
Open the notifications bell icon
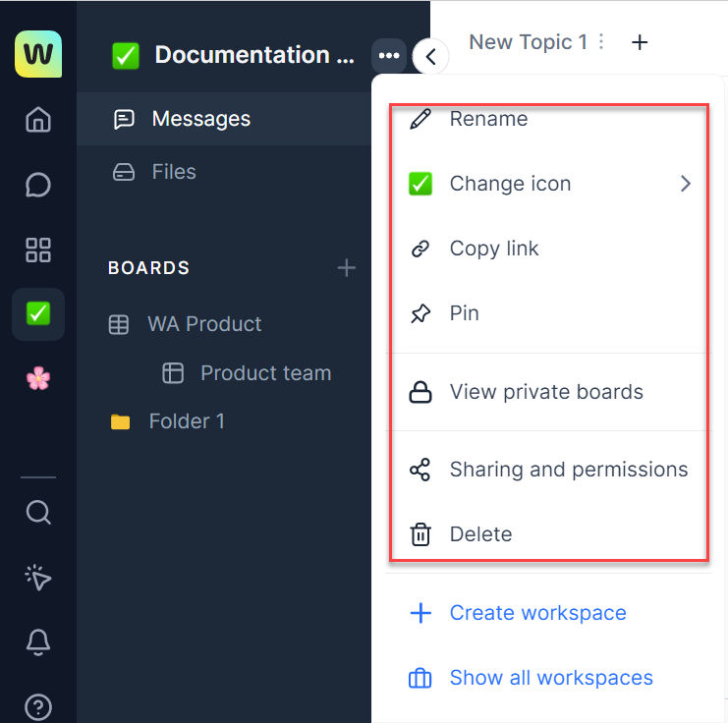[x=38, y=641]
